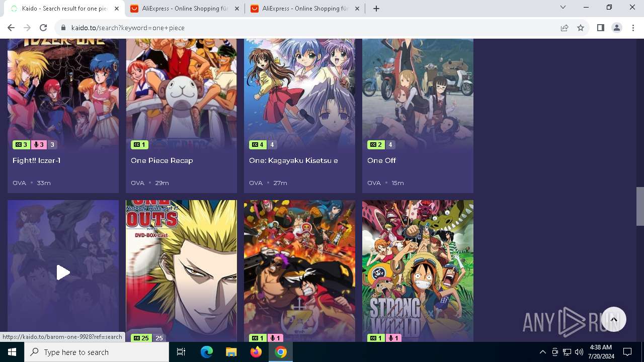
Task: Open the tab search dropdown arrow
Action: (x=563, y=7)
